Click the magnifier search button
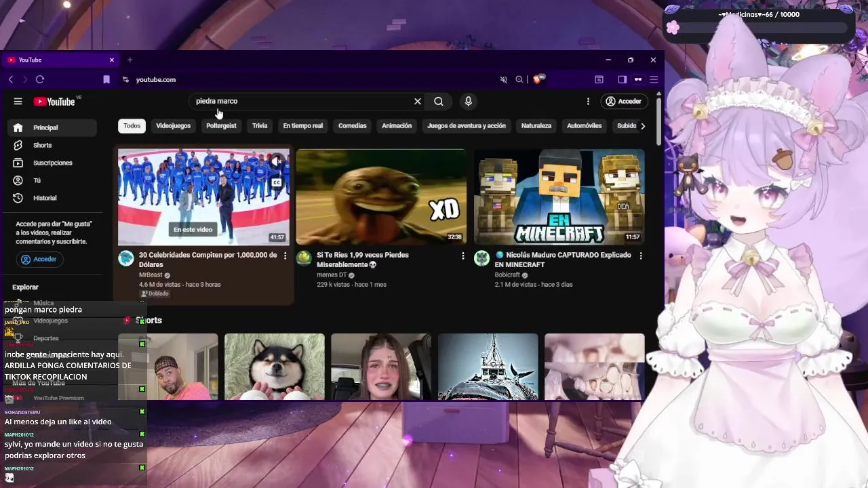Viewport: 868px width, 488px height. coord(439,101)
